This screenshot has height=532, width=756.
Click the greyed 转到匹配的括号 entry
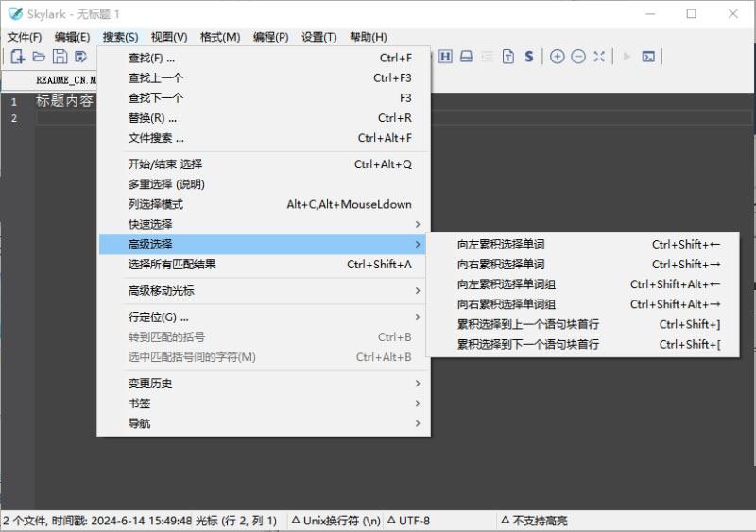pyautogui.click(x=264, y=337)
